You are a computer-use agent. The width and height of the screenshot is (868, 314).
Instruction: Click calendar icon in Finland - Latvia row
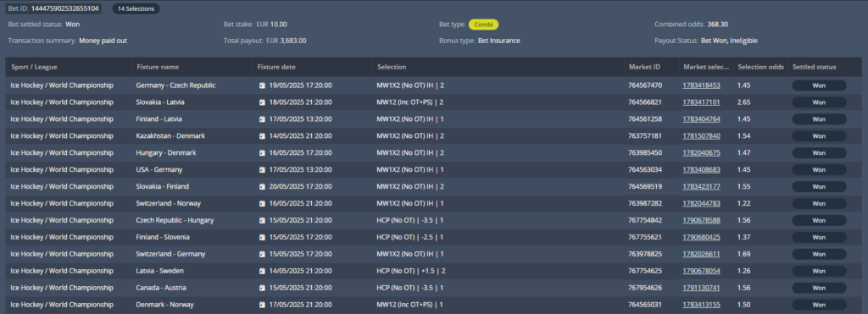click(262, 118)
